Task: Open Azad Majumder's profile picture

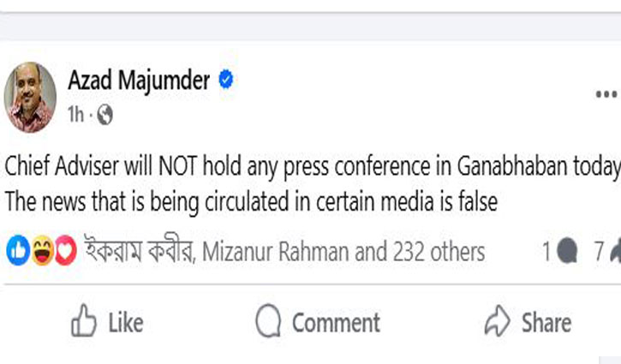Action: point(31,97)
